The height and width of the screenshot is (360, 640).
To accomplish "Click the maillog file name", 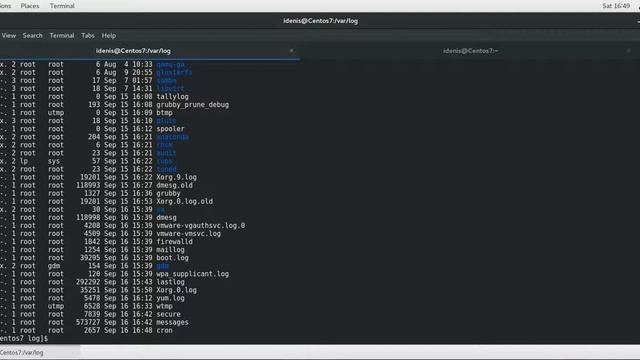I will pyautogui.click(x=171, y=250).
